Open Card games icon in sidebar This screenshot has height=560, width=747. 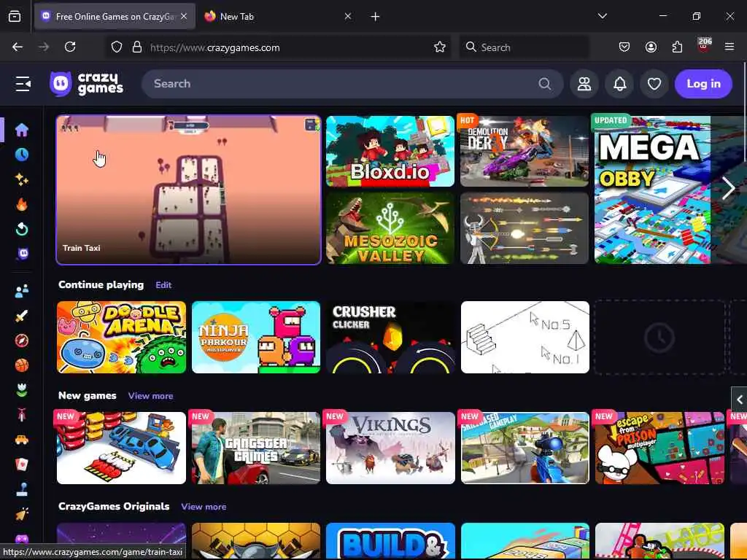point(21,464)
